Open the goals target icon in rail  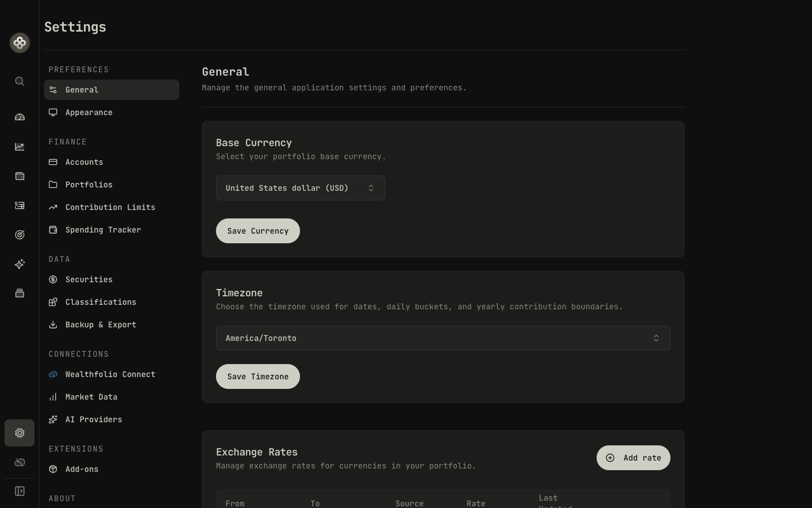pos(20,235)
